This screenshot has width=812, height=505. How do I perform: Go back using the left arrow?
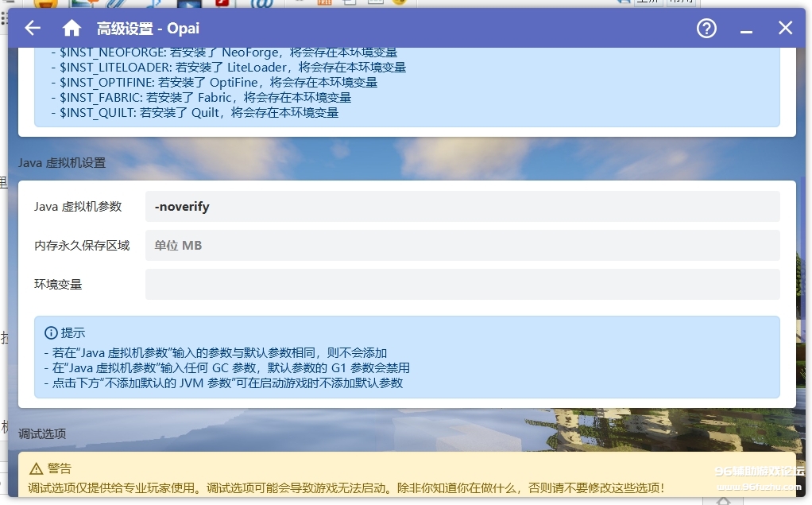[x=33, y=29]
